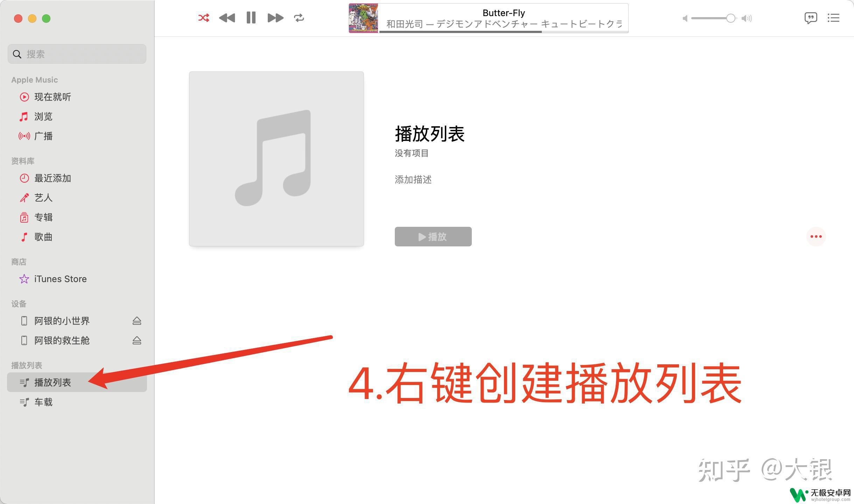Click the pause playback icon
The height and width of the screenshot is (504, 854).
coord(251,18)
